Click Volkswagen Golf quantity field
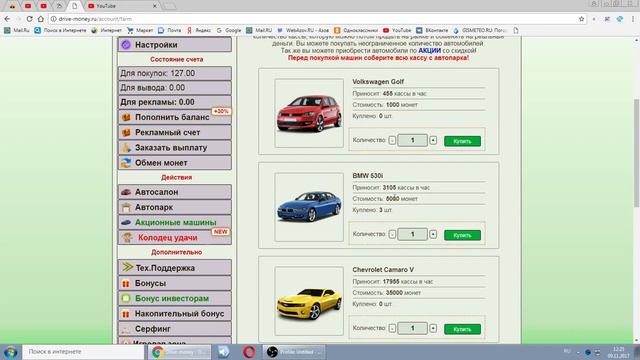Screen dimensions: 640x360 [413, 140]
